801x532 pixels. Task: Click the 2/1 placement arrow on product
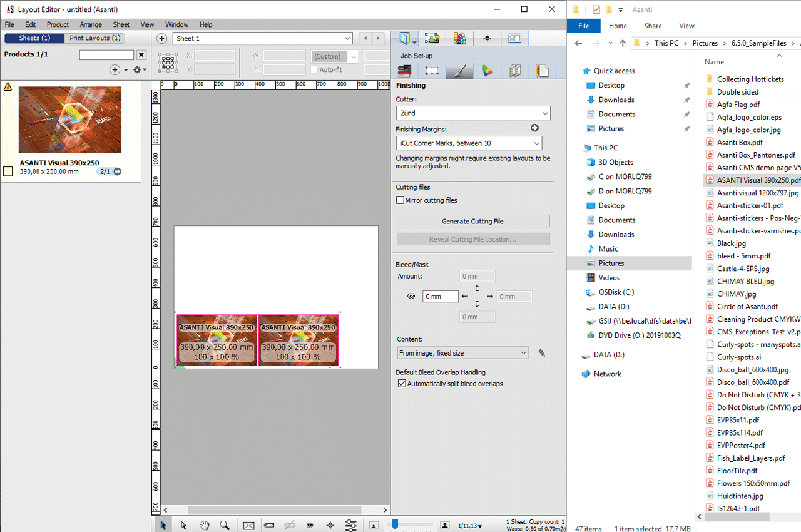(x=117, y=171)
